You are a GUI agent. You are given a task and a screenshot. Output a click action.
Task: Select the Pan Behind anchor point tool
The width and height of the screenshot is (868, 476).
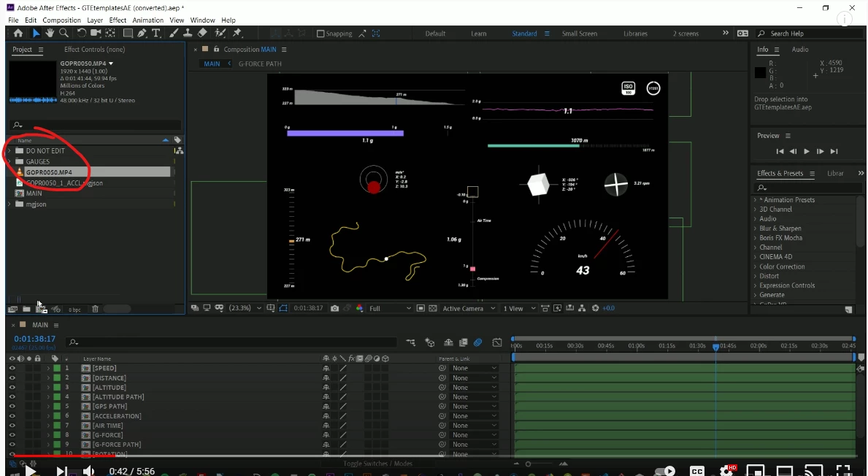tap(110, 33)
